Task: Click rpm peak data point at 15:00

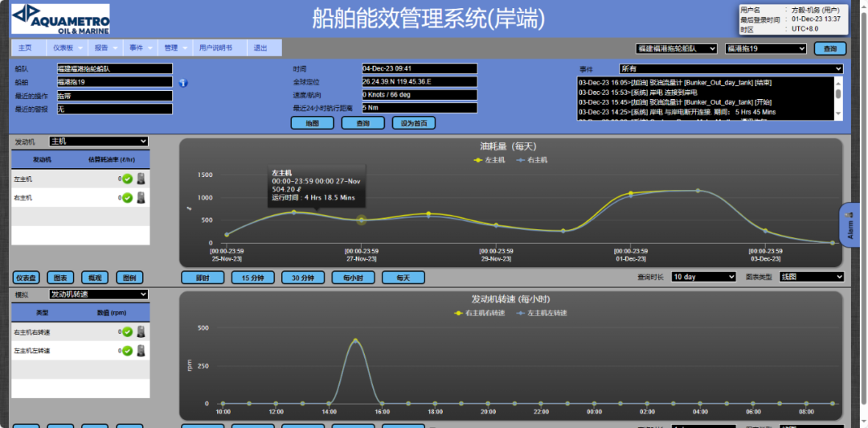Action: 355,341
